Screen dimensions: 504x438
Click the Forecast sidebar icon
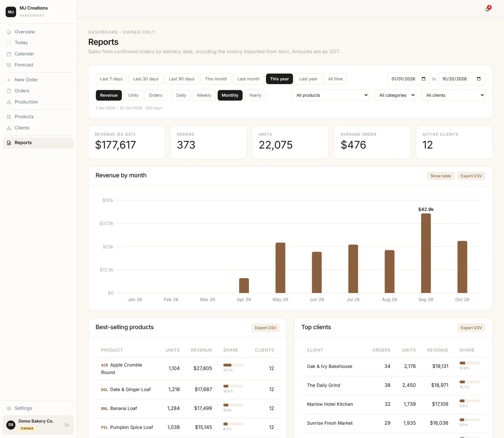(x=9, y=65)
